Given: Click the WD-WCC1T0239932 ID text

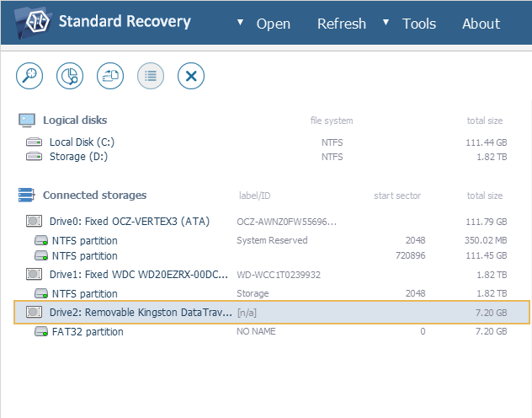Looking at the screenshot, I should [279, 275].
